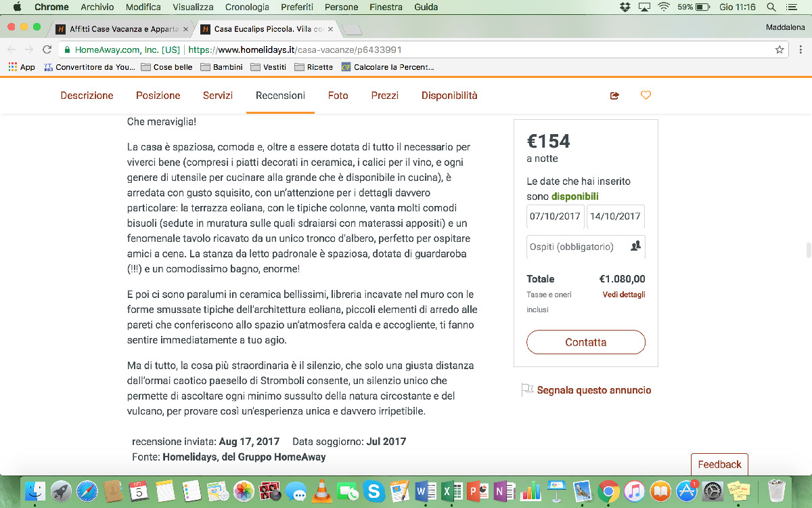Screen dimensions: 812x508
Task: Open System Preferences from the Dock
Action: [713, 490]
